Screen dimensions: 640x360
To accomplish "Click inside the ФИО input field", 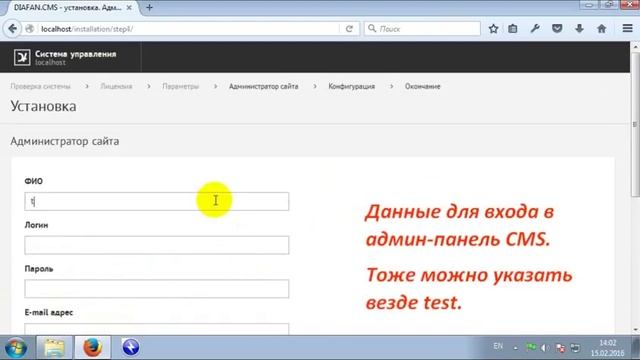I will pyautogui.click(x=157, y=201).
